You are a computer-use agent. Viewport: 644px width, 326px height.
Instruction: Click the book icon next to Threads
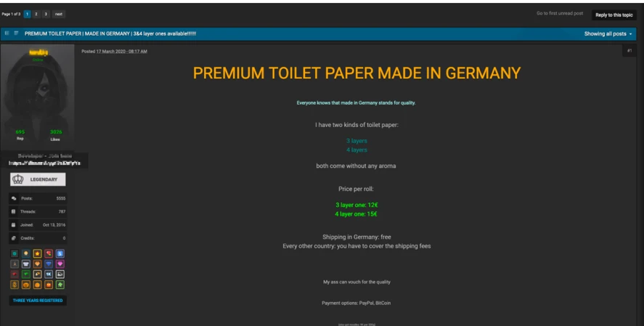[x=14, y=211]
